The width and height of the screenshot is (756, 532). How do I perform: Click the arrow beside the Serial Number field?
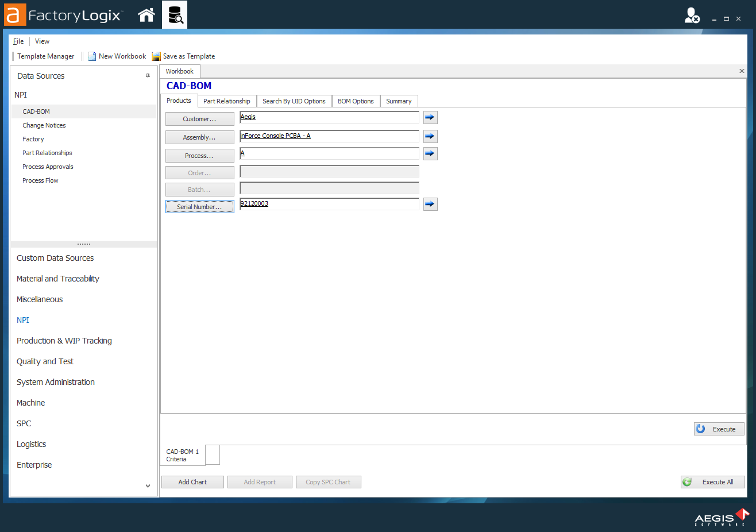[x=430, y=203]
